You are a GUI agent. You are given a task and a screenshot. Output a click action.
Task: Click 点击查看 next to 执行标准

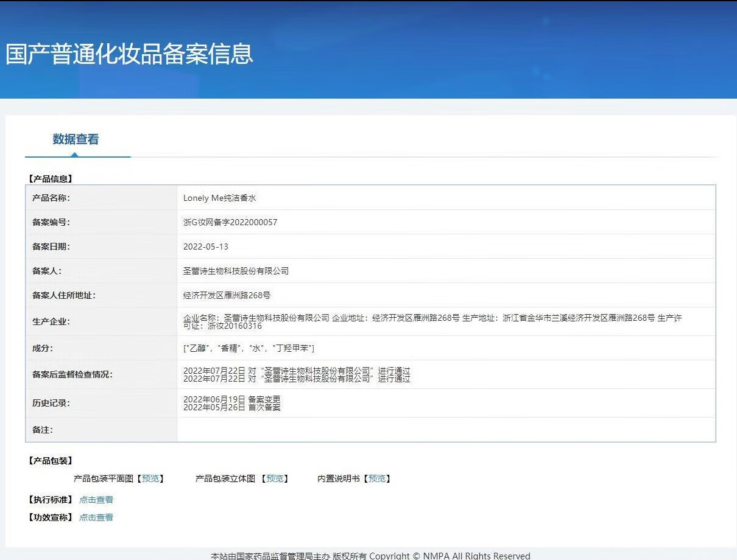[96, 500]
